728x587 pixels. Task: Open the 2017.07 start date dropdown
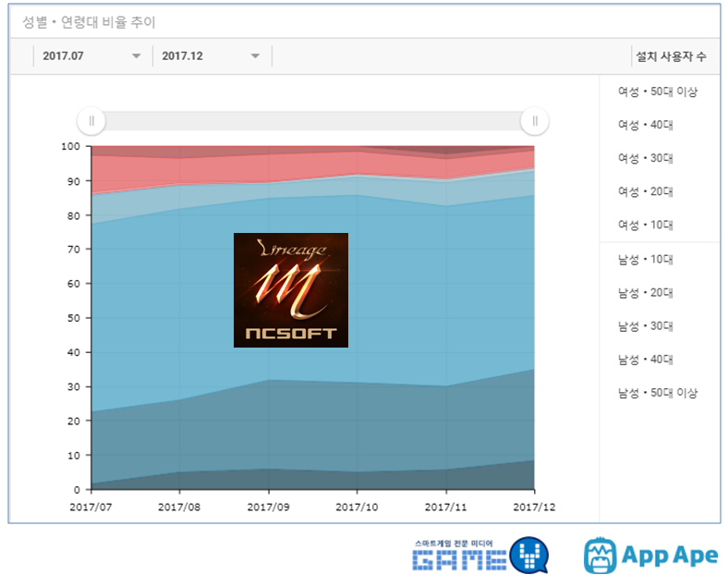(93, 56)
